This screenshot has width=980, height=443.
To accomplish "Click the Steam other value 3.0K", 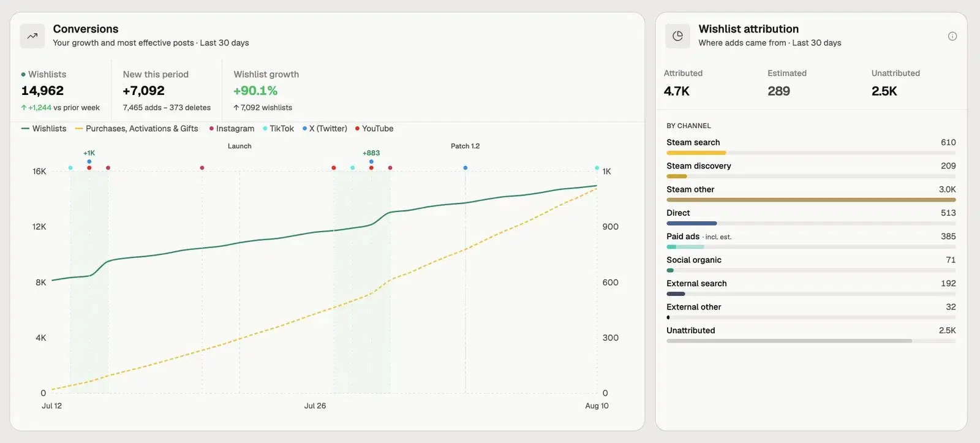I will coord(947,189).
